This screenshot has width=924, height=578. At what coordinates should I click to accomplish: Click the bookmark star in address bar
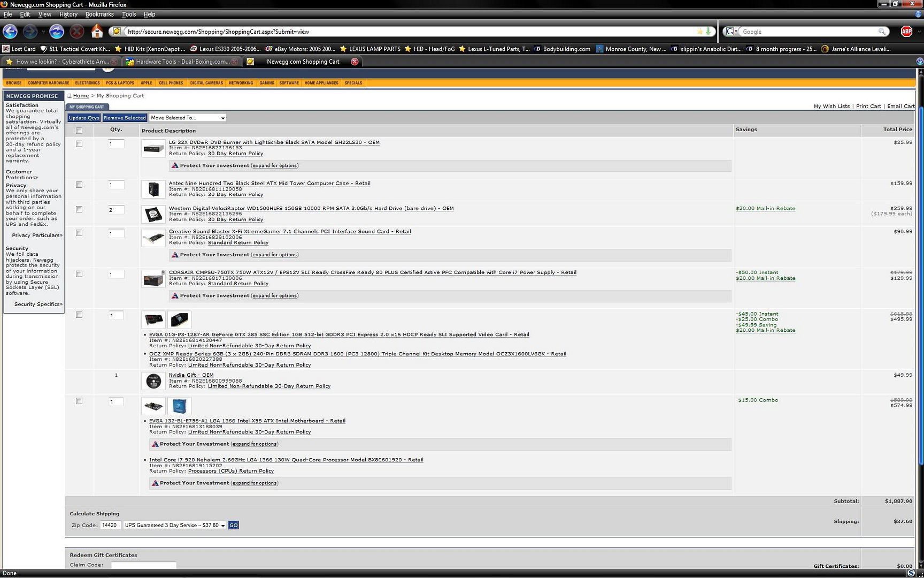tap(700, 32)
